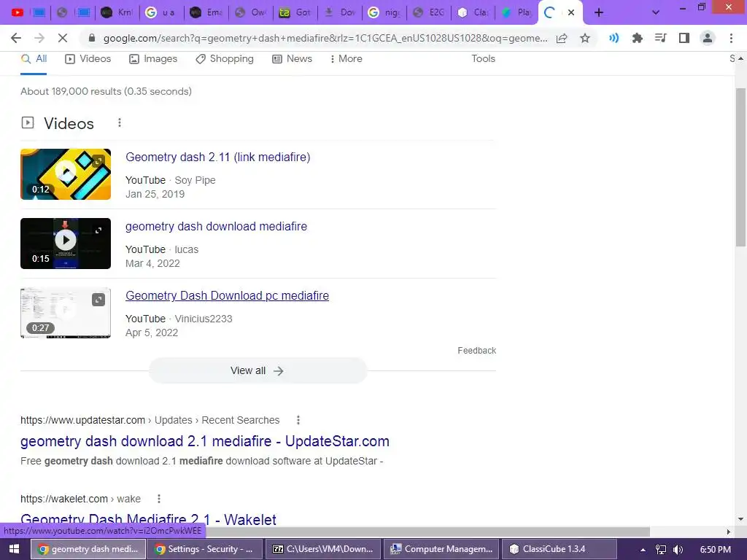Image resolution: width=747 pixels, height=560 pixels.
Task: Open 'geometry dash download mediafire' video link
Action: [216, 226]
